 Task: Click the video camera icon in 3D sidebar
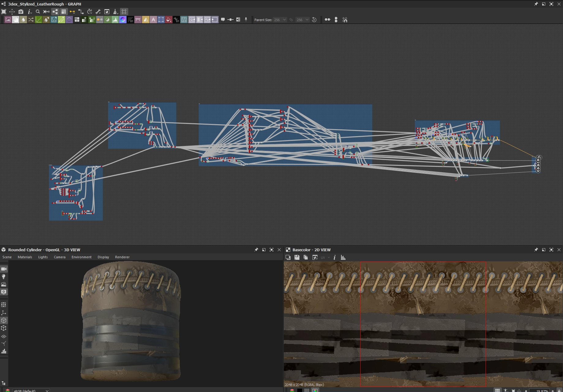tap(4, 269)
